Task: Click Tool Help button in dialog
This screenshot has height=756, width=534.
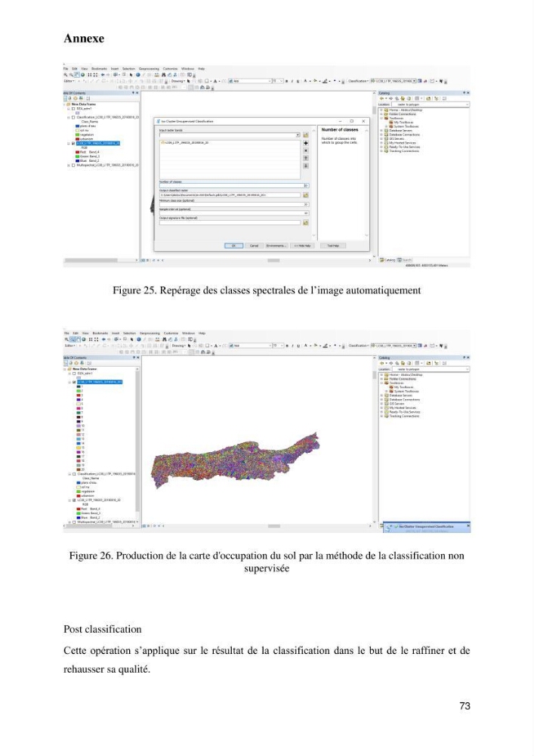Action: tap(333, 246)
